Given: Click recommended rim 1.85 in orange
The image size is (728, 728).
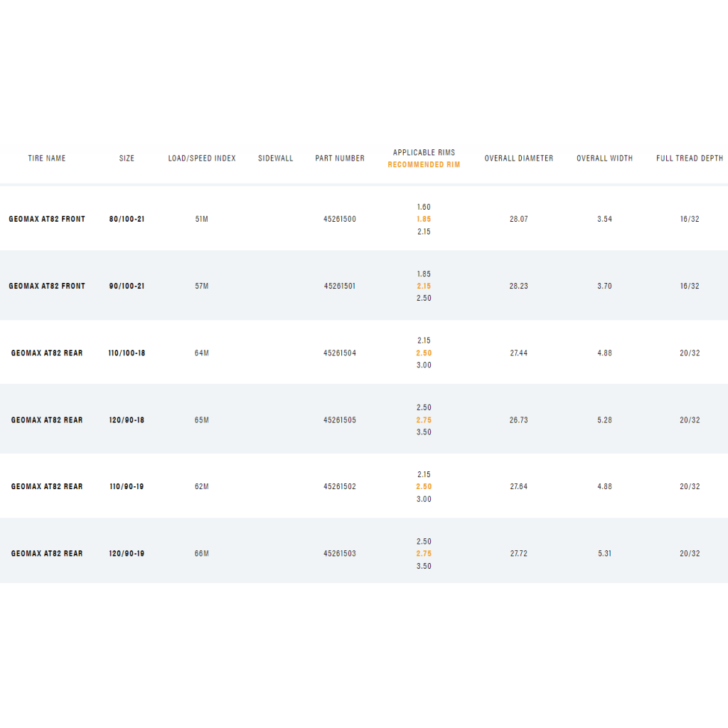Looking at the screenshot, I should pyautogui.click(x=424, y=219).
